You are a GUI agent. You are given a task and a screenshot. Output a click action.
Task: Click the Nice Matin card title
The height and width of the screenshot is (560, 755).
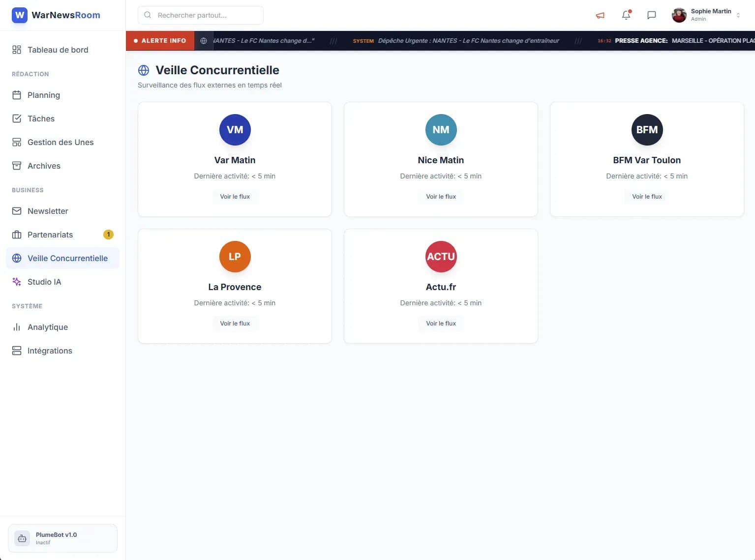click(x=441, y=160)
